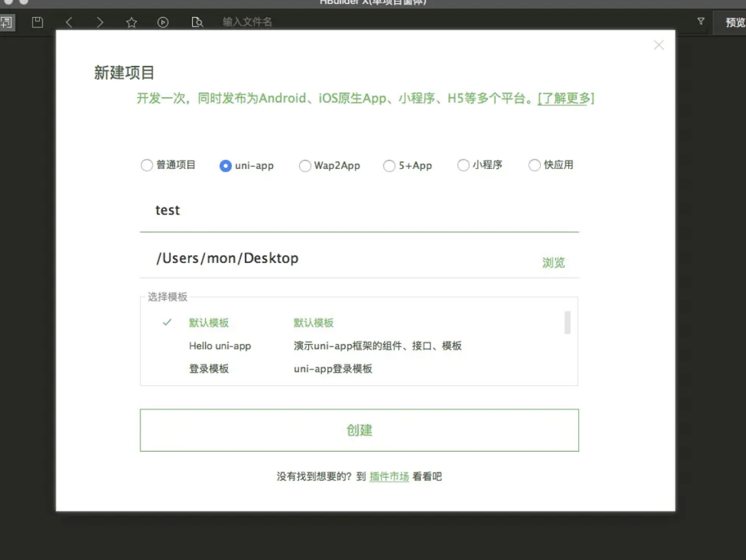Viewport: 746px width, 560px height.
Task: Click the run play icon in toolbar
Action: point(163,22)
